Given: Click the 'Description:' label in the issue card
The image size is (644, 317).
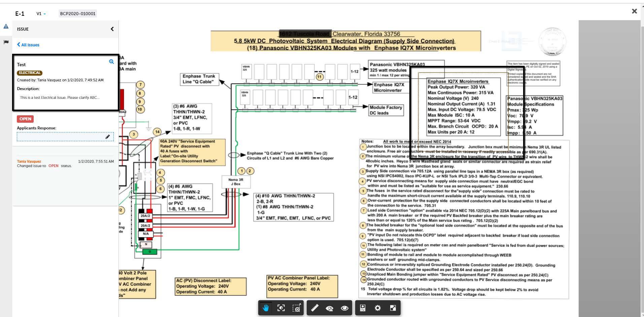Looking at the screenshot, I should coord(28,89).
